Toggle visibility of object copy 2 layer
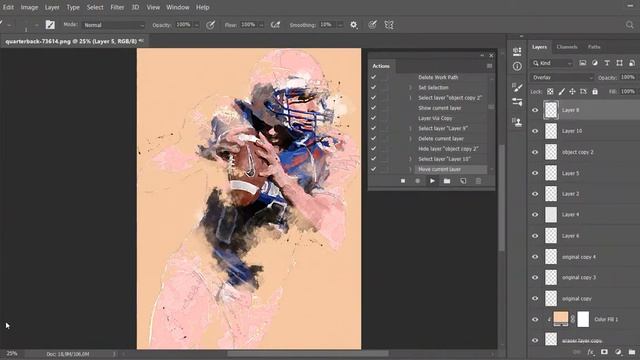 (x=535, y=152)
